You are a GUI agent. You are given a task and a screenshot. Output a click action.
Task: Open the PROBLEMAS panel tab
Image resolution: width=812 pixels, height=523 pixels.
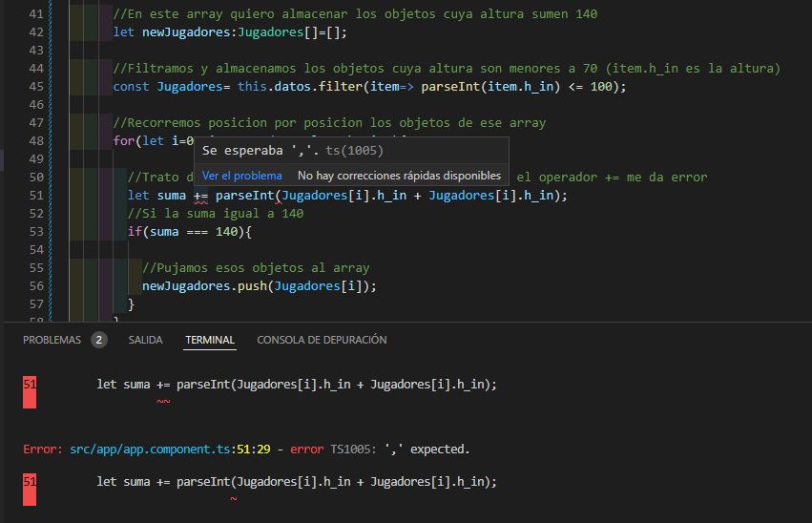[52, 340]
